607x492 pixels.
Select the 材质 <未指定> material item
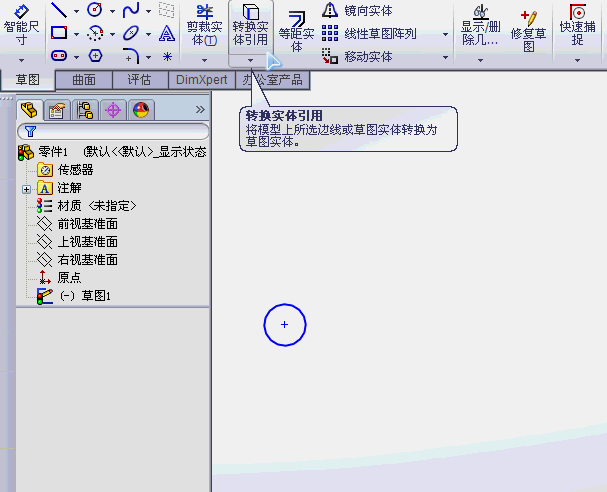(87, 206)
